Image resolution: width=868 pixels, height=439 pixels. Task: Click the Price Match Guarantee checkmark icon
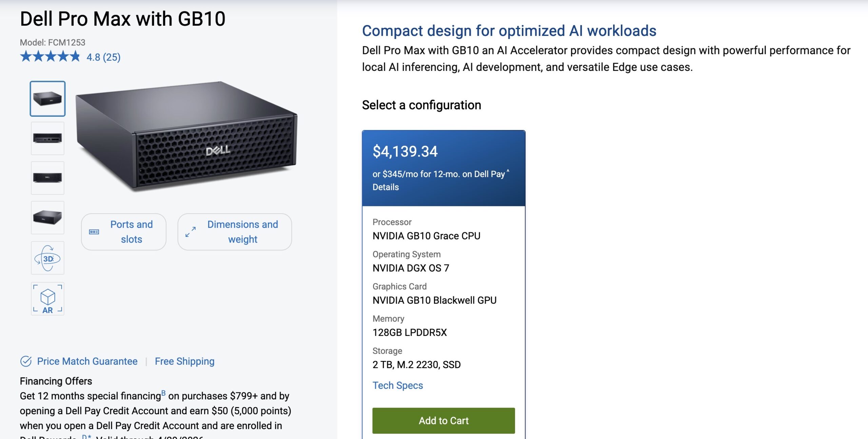click(26, 361)
